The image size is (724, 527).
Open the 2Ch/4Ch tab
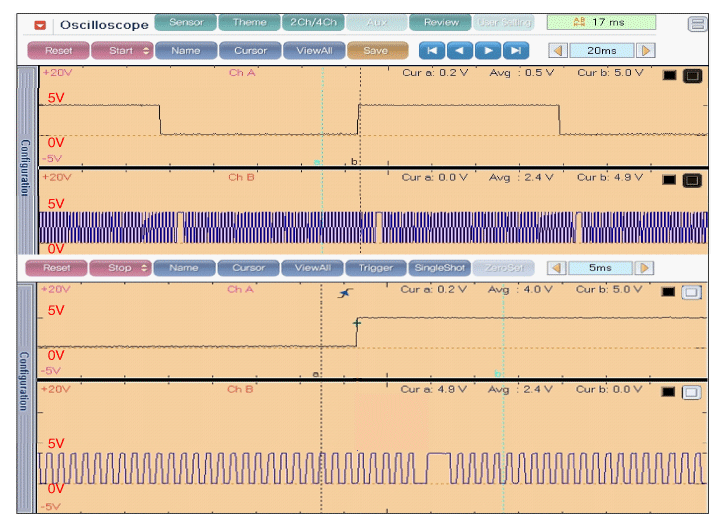click(313, 22)
